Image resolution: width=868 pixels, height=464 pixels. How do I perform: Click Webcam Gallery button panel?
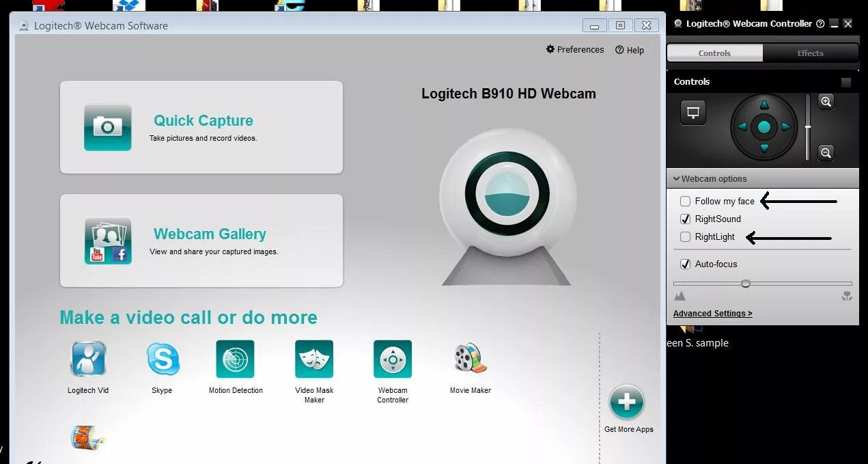[x=201, y=241]
